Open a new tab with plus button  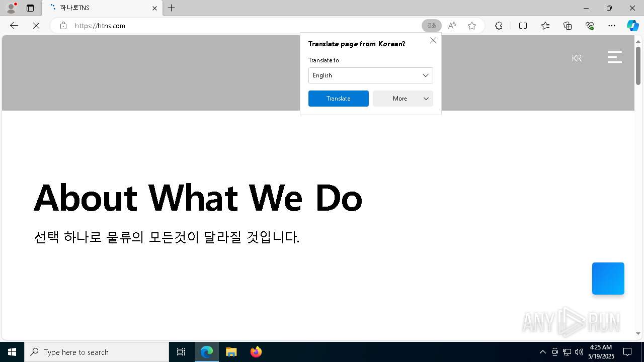click(x=172, y=8)
